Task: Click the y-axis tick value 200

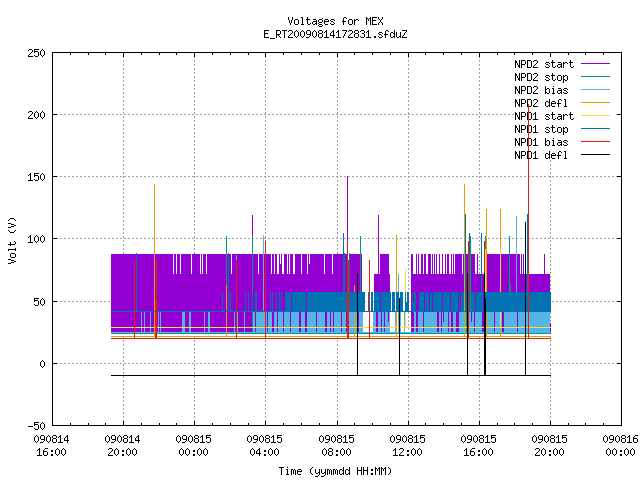Action: click(x=36, y=116)
